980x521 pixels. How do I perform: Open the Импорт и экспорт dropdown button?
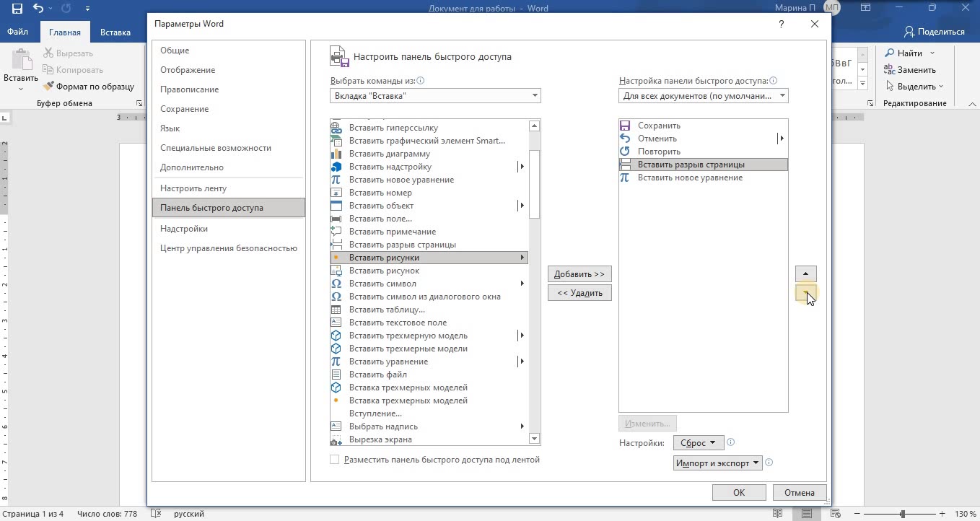pyautogui.click(x=717, y=463)
